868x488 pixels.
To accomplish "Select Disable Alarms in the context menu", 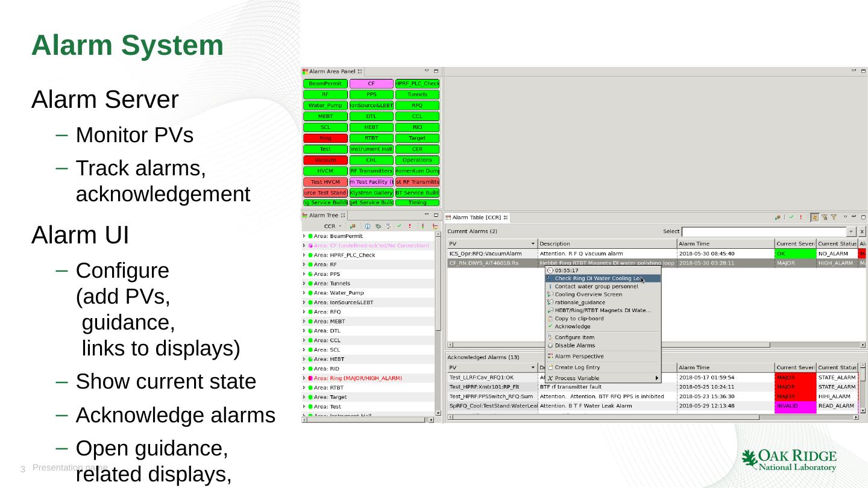I will (574, 346).
